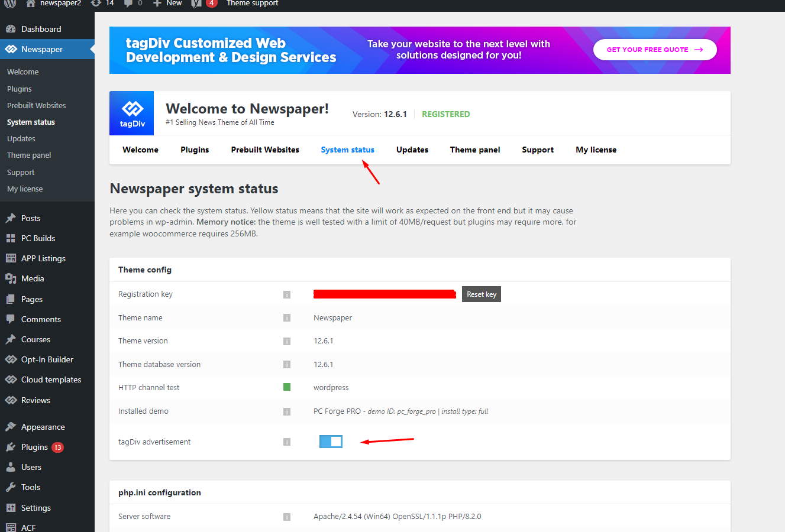Open Plugins in Newspaper submenu
The width and height of the screenshot is (785, 532).
point(20,89)
